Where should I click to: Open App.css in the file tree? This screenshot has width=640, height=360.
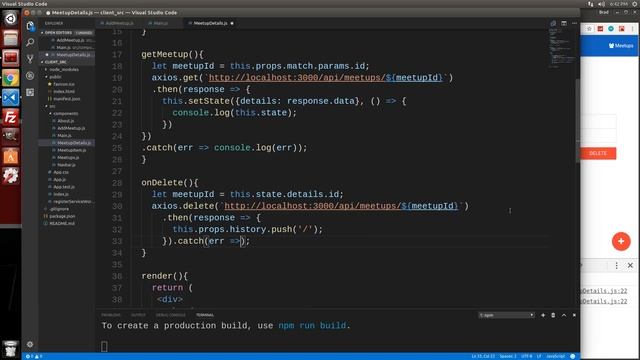click(x=61, y=172)
